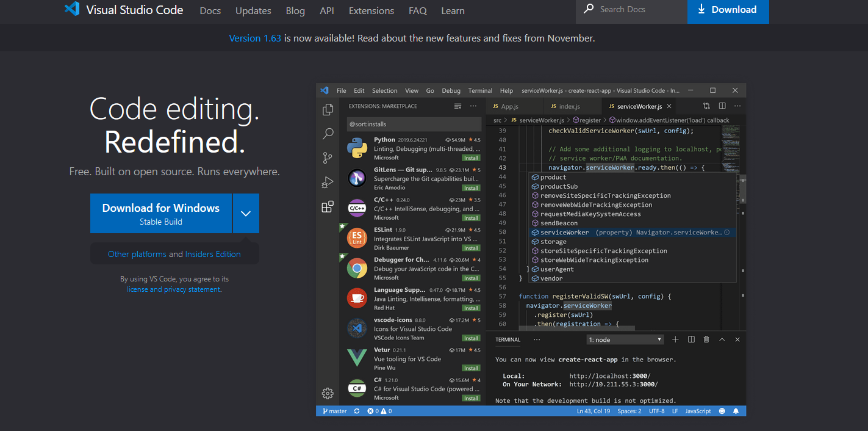The height and width of the screenshot is (431, 868).
Task: Click the Extensions icon in the activity bar
Action: (328, 207)
